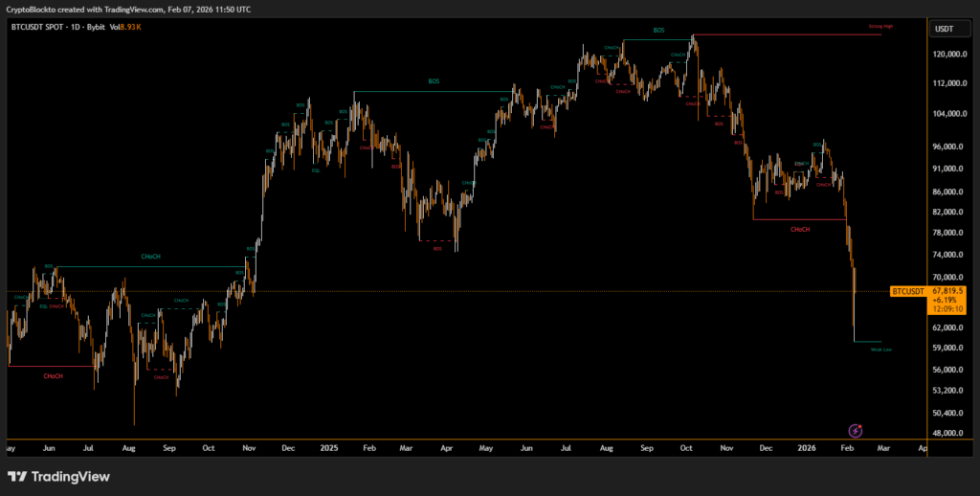This screenshot has width=980, height=496.
Task: Click the 2025 label on time axis
Action: click(329, 447)
